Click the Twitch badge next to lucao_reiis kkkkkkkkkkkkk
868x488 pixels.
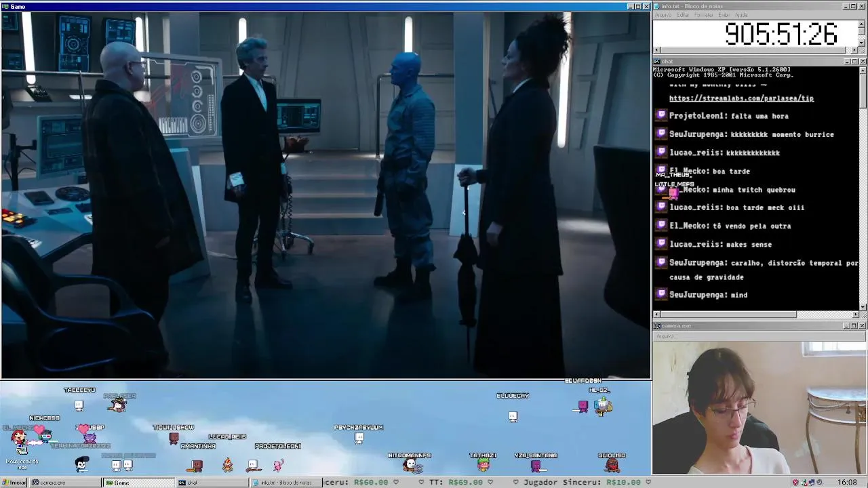(x=661, y=152)
